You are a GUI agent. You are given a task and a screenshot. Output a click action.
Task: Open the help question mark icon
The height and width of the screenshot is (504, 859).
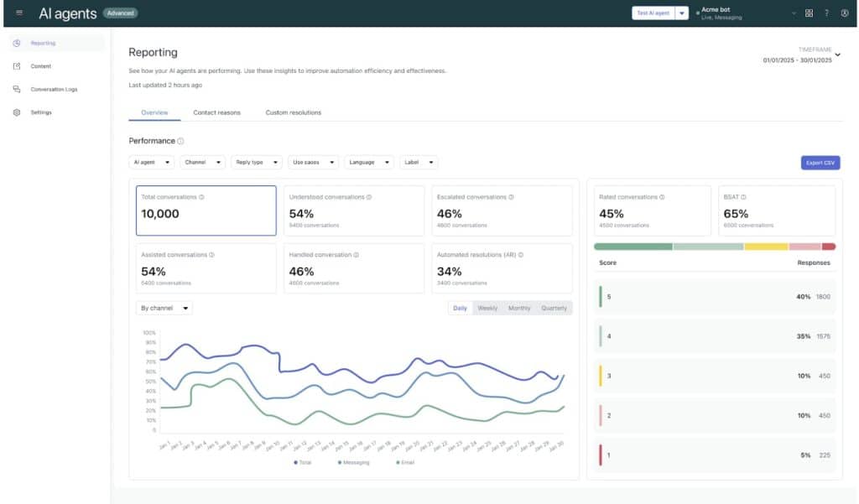coord(826,13)
